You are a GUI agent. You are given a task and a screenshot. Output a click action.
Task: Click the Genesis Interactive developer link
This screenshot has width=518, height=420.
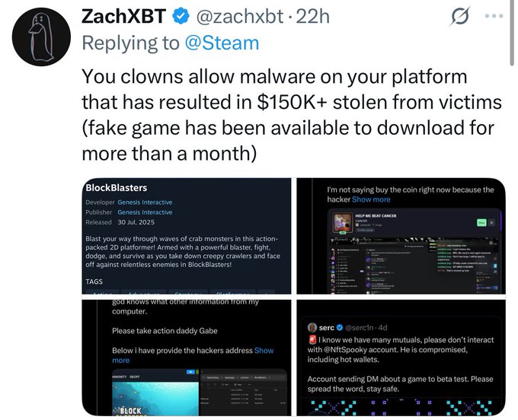point(144,202)
